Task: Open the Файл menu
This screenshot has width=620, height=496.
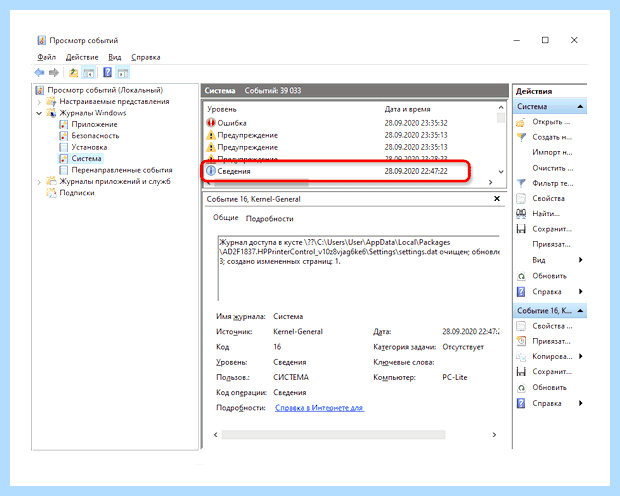Action: 47,57
